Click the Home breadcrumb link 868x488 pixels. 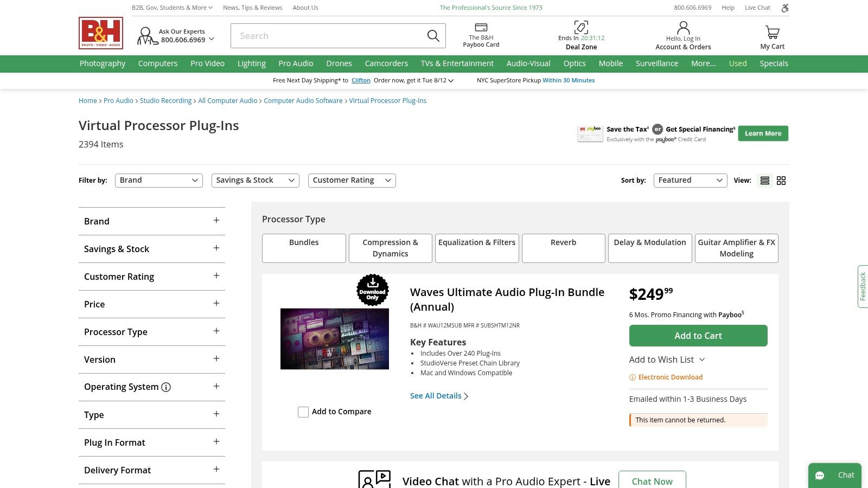pyautogui.click(x=88, y=101)
